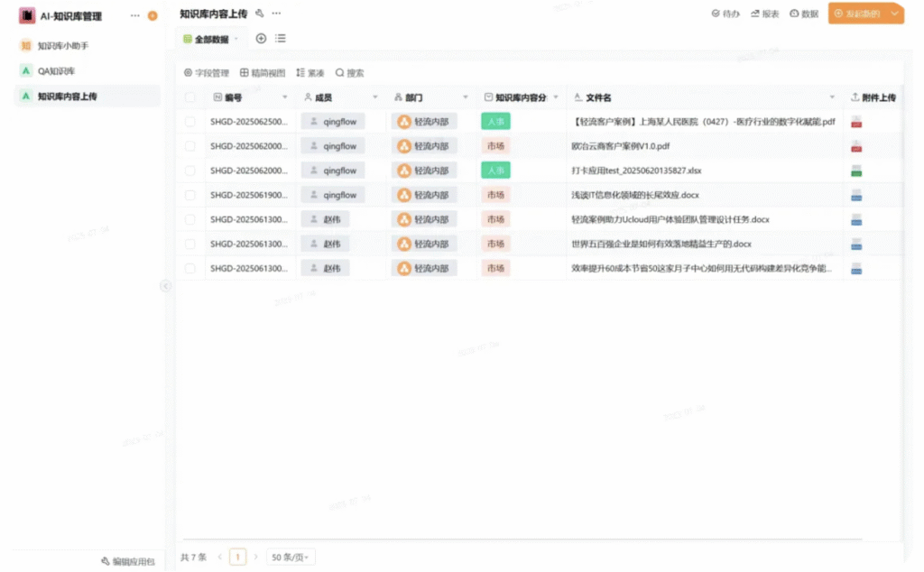Open attachment icon for 欧冶云商客户案例V1.0.pdf row

pyautogui.click(x=856, y=146)
